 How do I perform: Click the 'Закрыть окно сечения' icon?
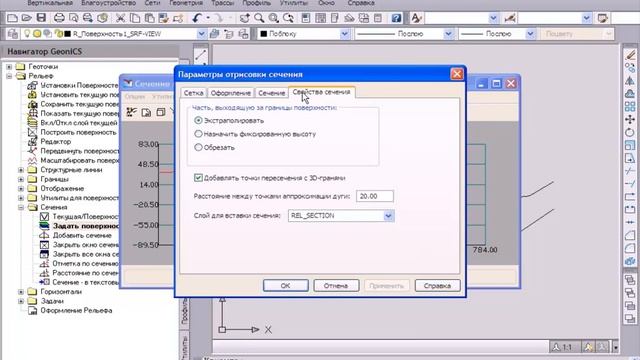[44, 245]
